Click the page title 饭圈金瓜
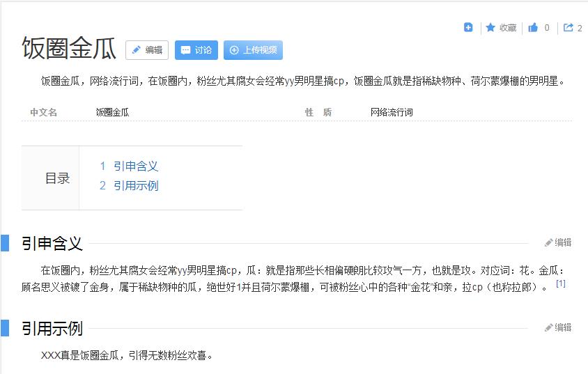 click(x=69, y=49)
